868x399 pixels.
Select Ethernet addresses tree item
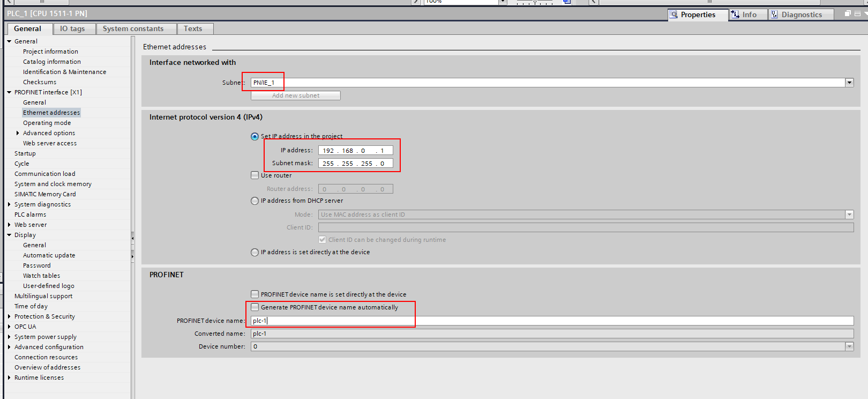pos(51,113)
